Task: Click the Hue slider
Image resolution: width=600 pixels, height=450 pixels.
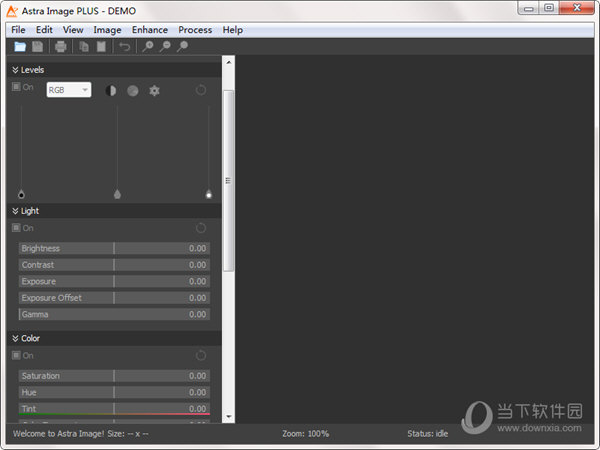Action: click(x=114, y=392)
